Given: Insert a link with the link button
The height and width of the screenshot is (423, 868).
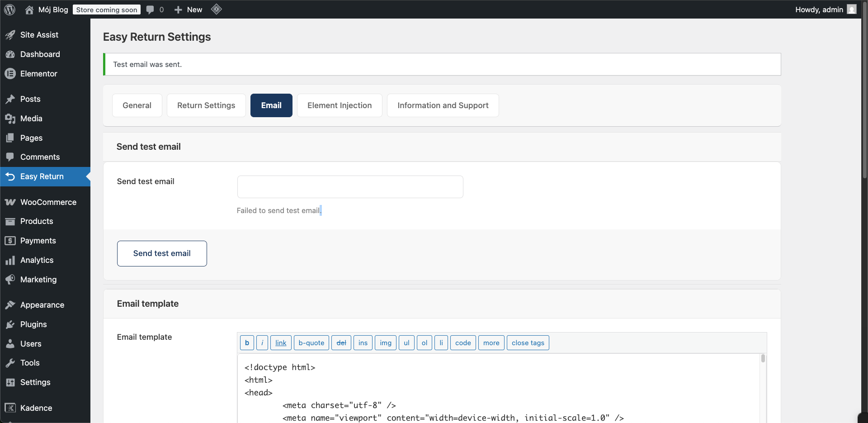Looking at the screenshot, I should (281, 343).
